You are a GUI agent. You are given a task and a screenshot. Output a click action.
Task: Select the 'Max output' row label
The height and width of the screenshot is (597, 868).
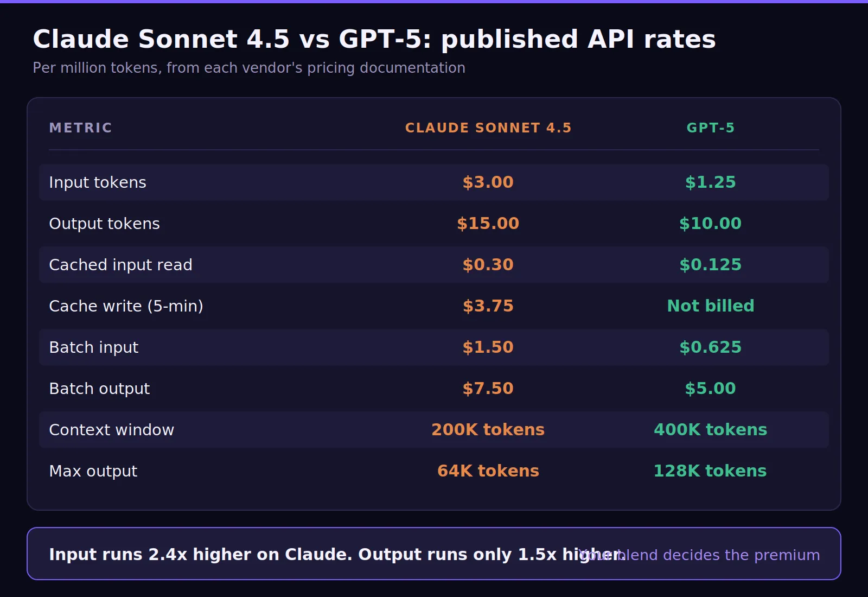click(93, 471)
